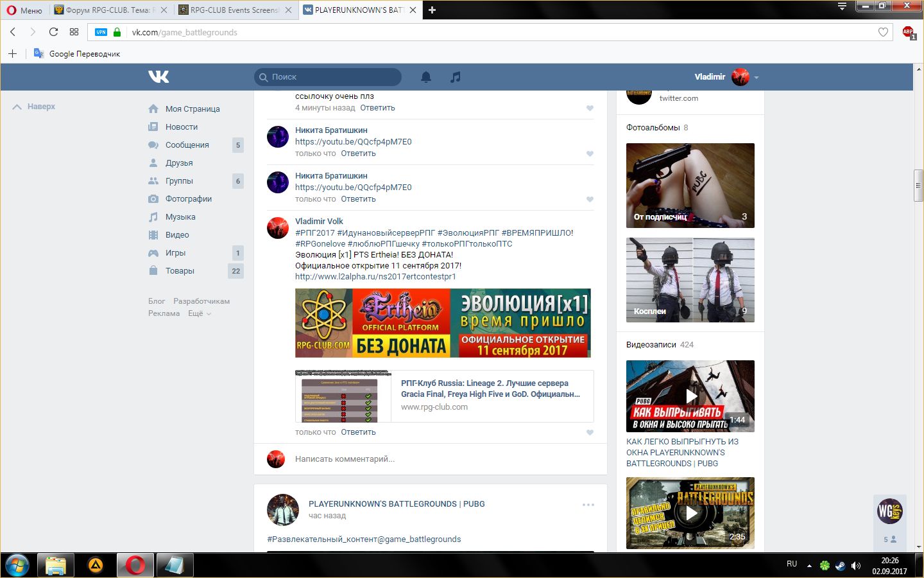Viewport: 924px width, 578px height.
Task: Open File Explorer from the taskbar
Action: point(56,565)
